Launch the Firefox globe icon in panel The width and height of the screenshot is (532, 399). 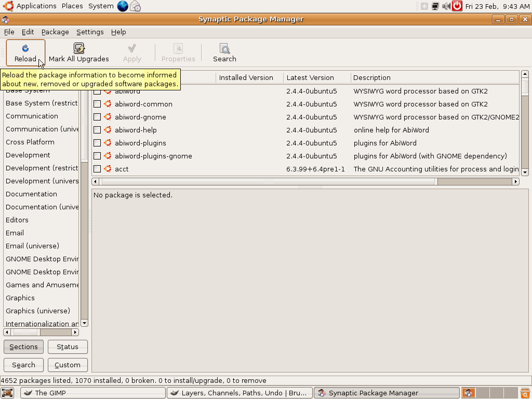point(123,6)
